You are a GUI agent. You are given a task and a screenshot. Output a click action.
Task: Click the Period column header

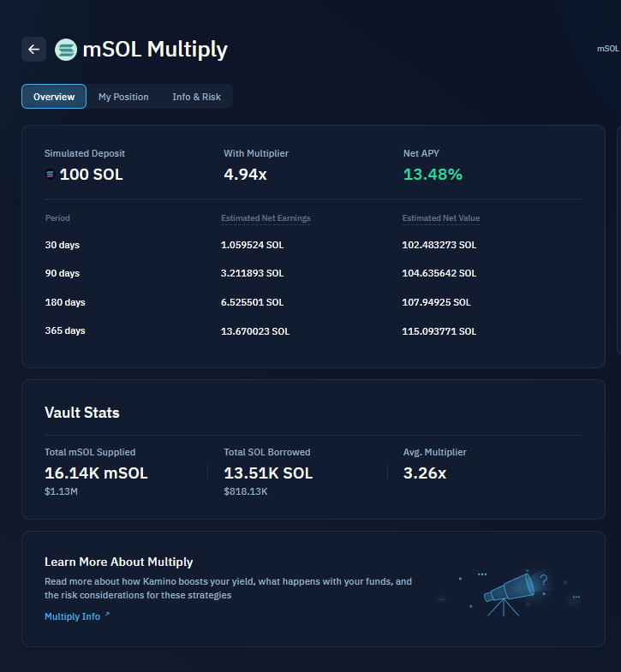[x=57, y=218]
